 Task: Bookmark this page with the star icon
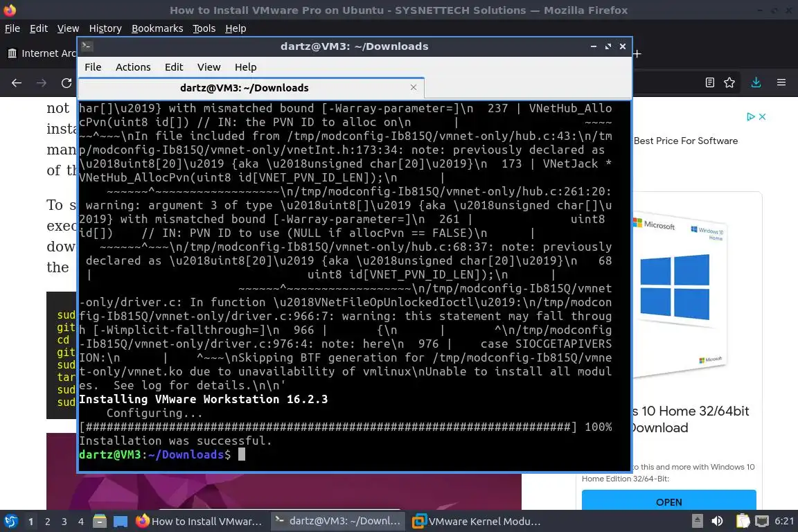pos(729,82)
